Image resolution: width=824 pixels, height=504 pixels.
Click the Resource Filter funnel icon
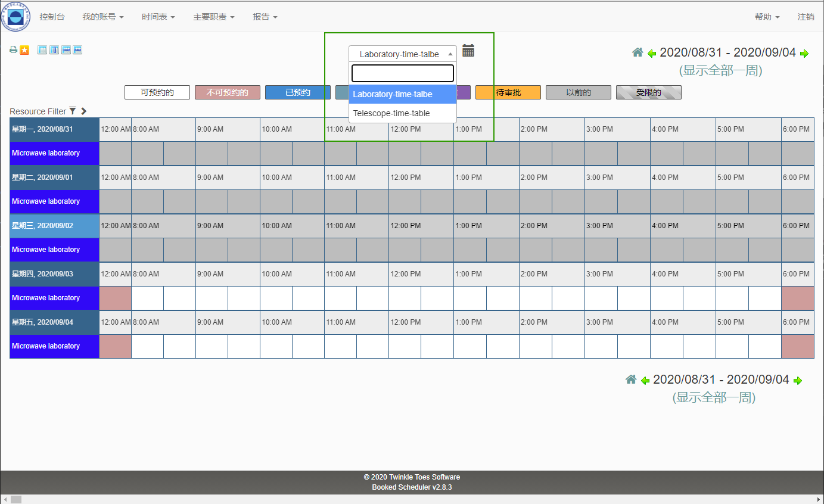click(73, 111)
